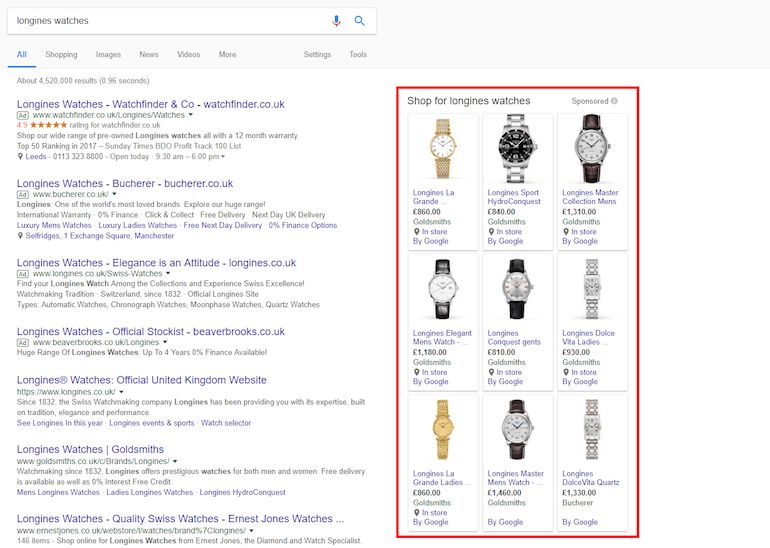Switch to the Images tab

(108, 55)
